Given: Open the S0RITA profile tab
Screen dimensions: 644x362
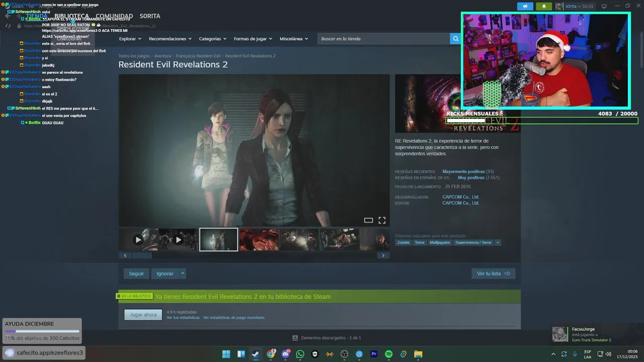Looking at the screenshot, I should coord(150,16).
